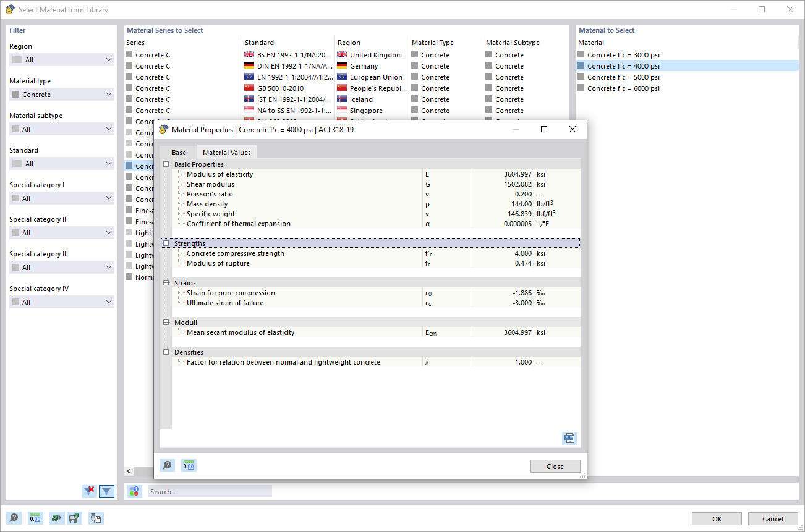Click the save-disk icon in the bottom toolbar
This screenshot has width=805, height=532.
[x=74, y=518]
